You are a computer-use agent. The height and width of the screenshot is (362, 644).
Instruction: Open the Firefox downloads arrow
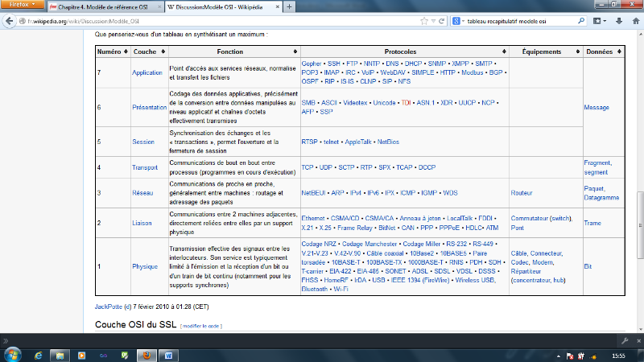pos(619,21)
